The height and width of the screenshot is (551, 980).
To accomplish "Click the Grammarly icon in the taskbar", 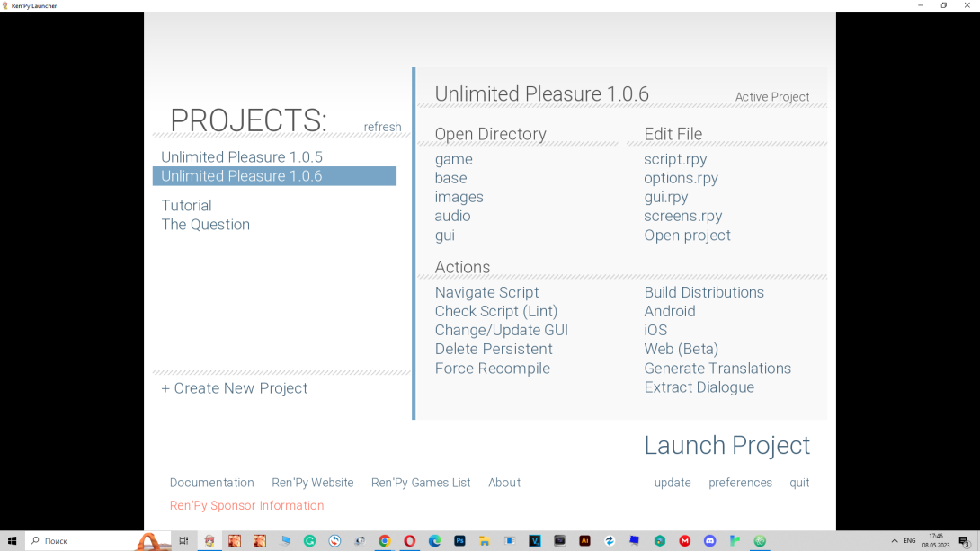I will (309, 541).
